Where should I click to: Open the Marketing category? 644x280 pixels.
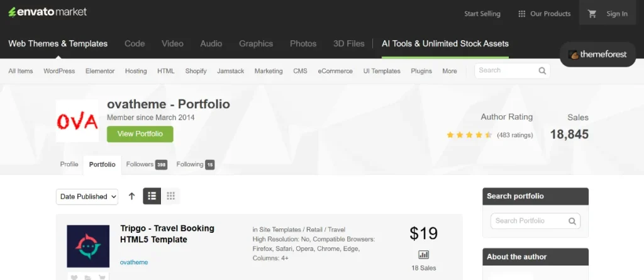click(x=269, y=70)
